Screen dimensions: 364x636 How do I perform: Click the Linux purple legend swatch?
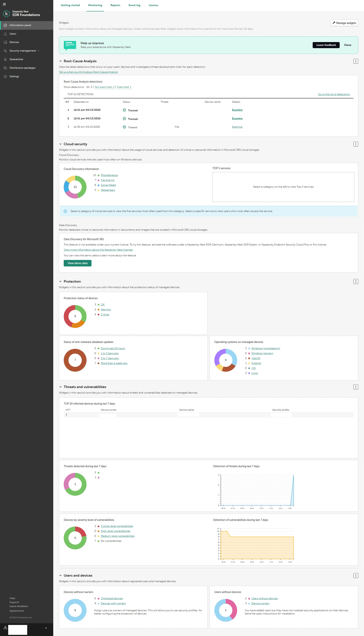249,373
